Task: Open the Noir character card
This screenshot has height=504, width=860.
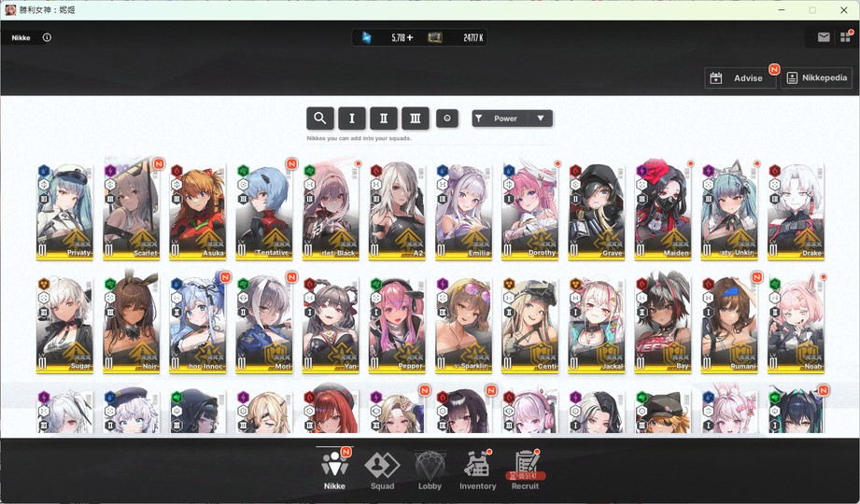Action: pos(131,325)
